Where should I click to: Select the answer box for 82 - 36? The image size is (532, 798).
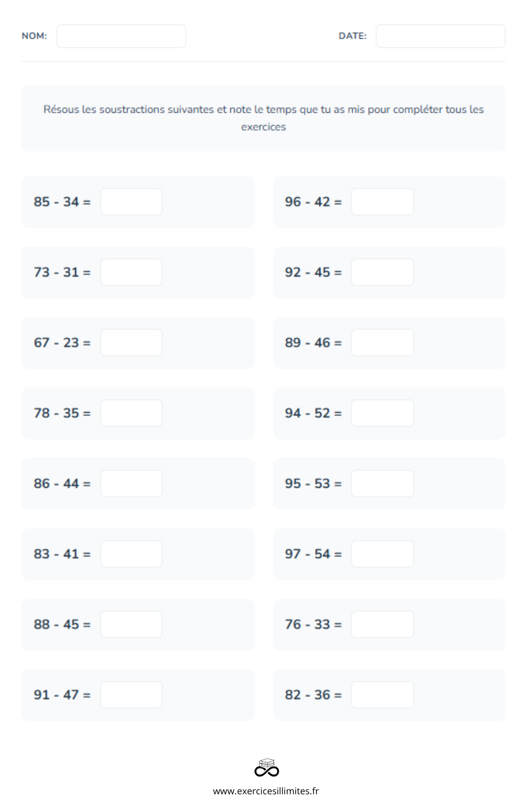coord(383,695)
